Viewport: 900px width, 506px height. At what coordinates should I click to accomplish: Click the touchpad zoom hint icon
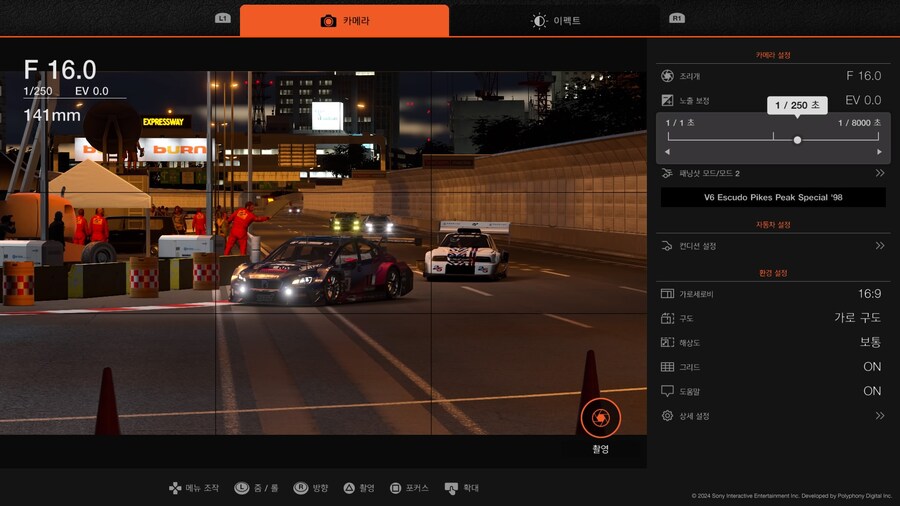[451, 488]
